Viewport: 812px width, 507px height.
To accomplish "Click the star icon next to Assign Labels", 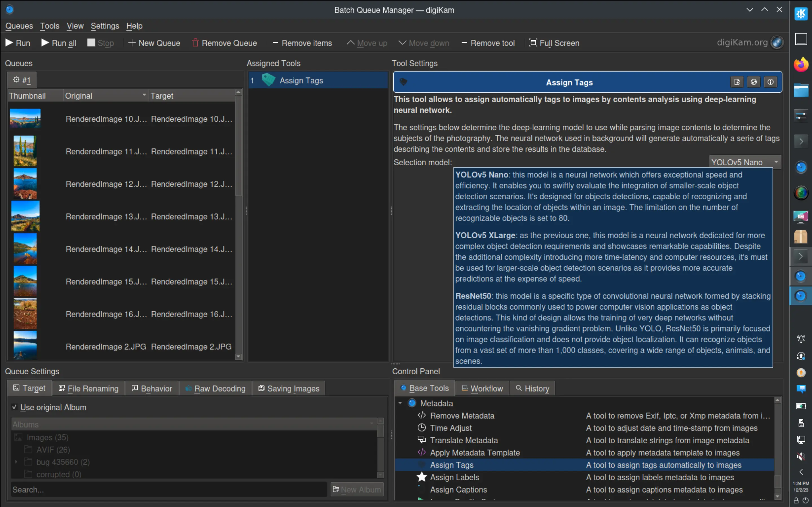I will 421,477.
